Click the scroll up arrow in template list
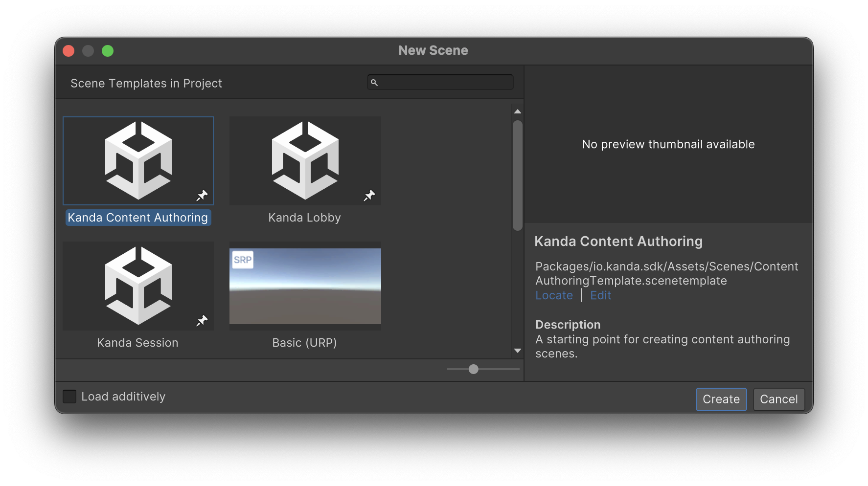868x486 pixels. click(x=518, y=111)
